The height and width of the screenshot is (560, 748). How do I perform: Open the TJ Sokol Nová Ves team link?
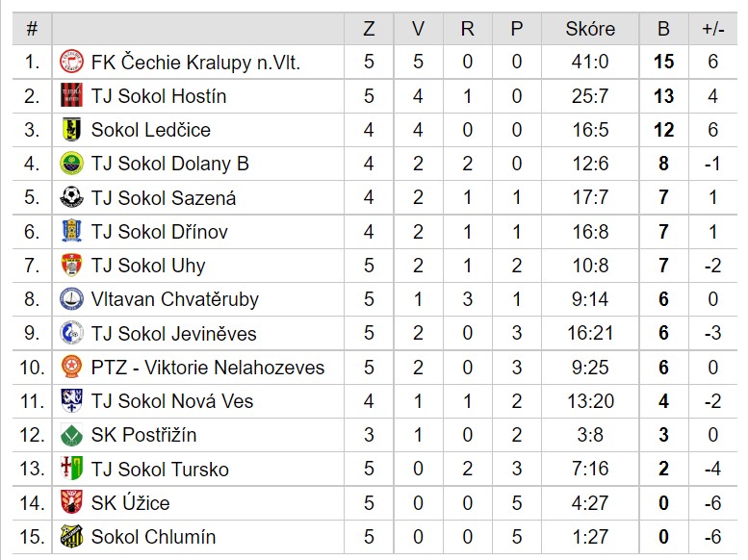(171, 401)
